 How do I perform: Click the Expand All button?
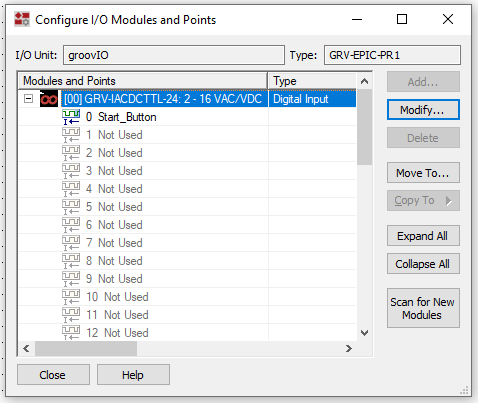coord(423,236)
